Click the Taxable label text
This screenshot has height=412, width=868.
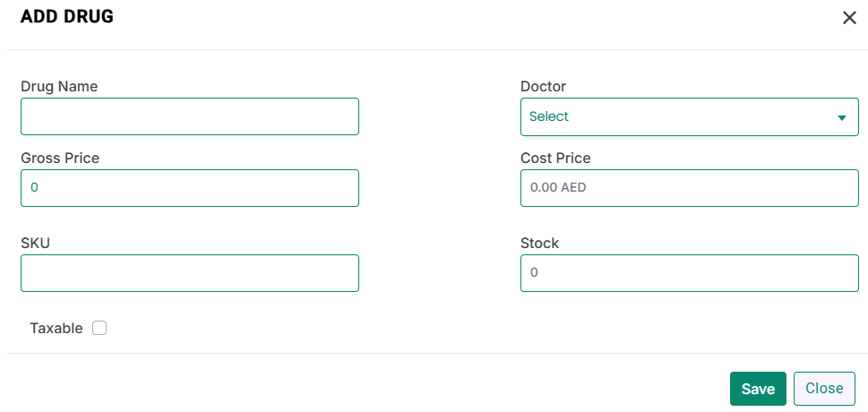click(56, 329)
